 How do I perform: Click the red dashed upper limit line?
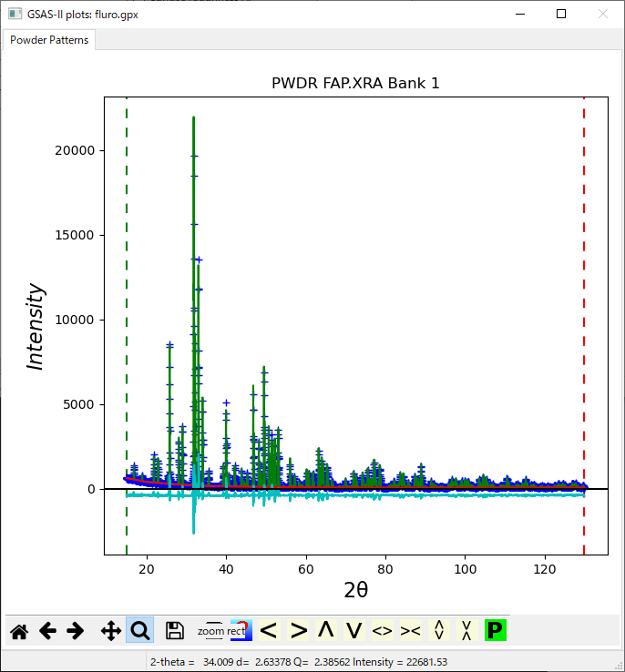584,273
